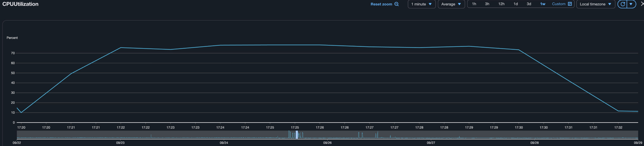Close the CPUUtilization graph view
Image resolution: width=644 pixels, height=146 pixels.
(642, 4)
